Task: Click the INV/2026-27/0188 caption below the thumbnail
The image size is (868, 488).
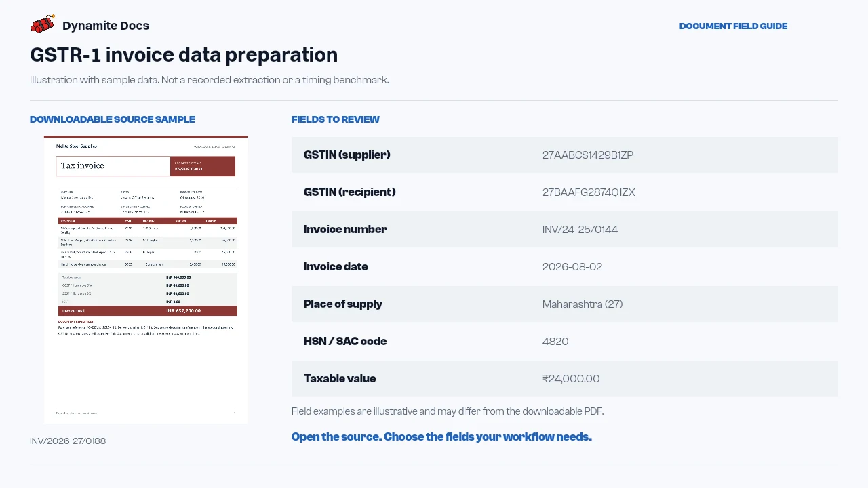Action: (x=68, y=441)
